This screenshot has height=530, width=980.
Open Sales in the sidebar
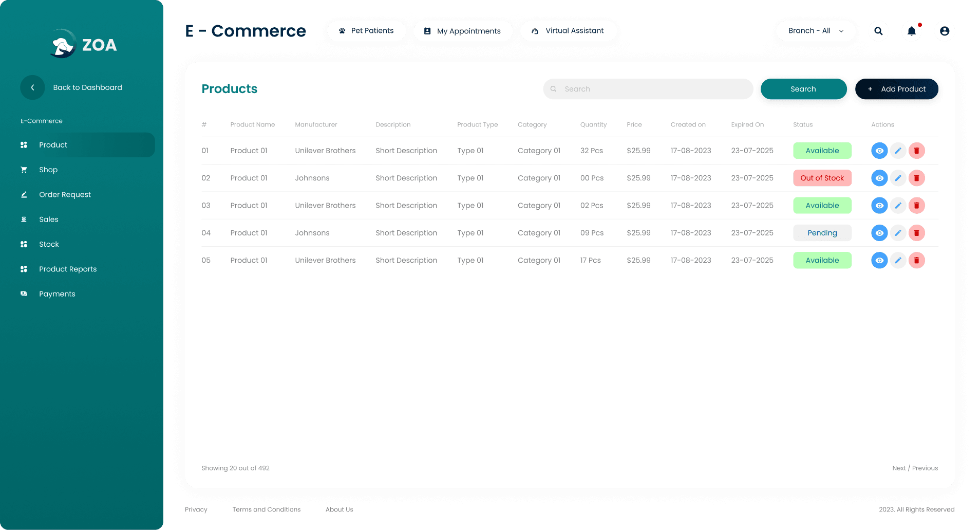tap(49, 220)
